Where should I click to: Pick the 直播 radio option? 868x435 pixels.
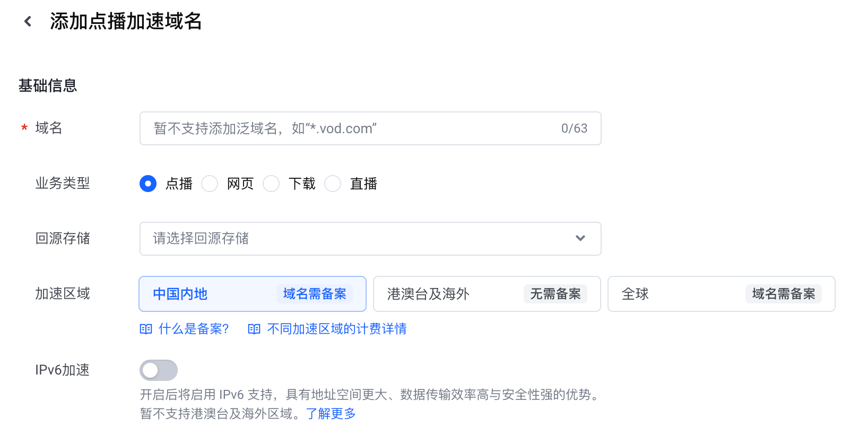tap(333, 184)
